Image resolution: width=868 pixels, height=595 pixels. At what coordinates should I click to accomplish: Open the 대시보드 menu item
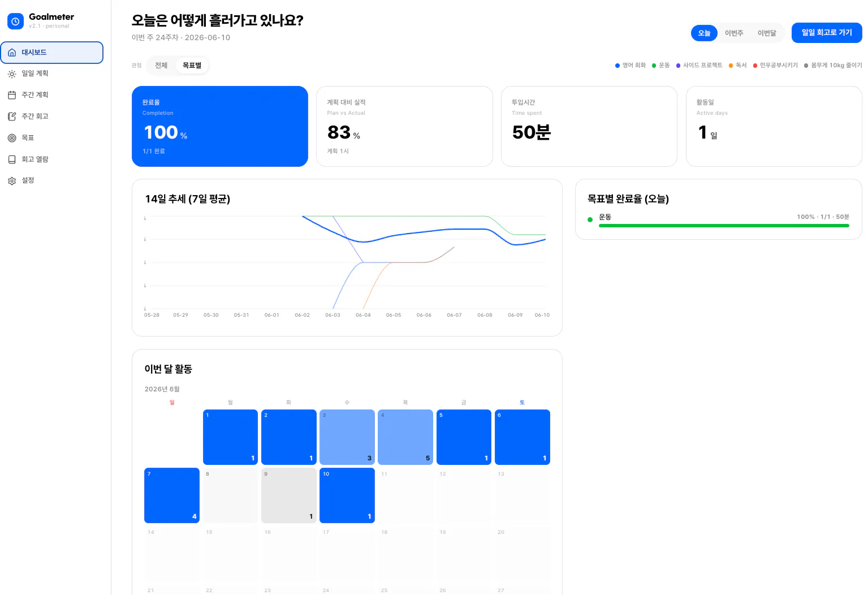tap(52, 53)
